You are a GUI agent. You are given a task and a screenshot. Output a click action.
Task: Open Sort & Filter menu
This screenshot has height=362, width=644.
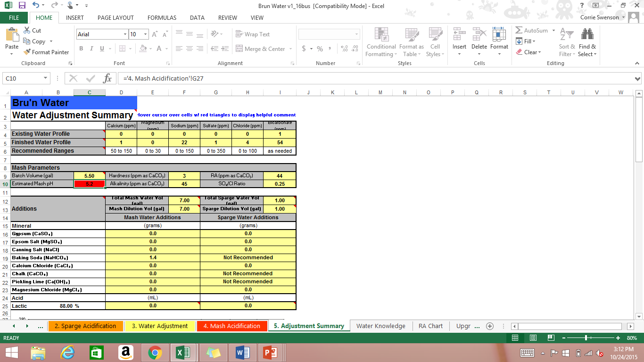[x=567, y=42]
